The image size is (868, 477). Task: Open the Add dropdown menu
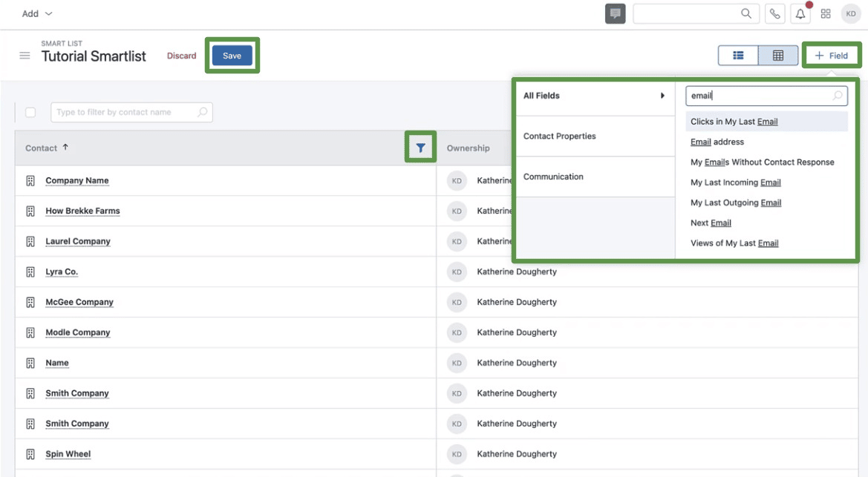[36, 14]
